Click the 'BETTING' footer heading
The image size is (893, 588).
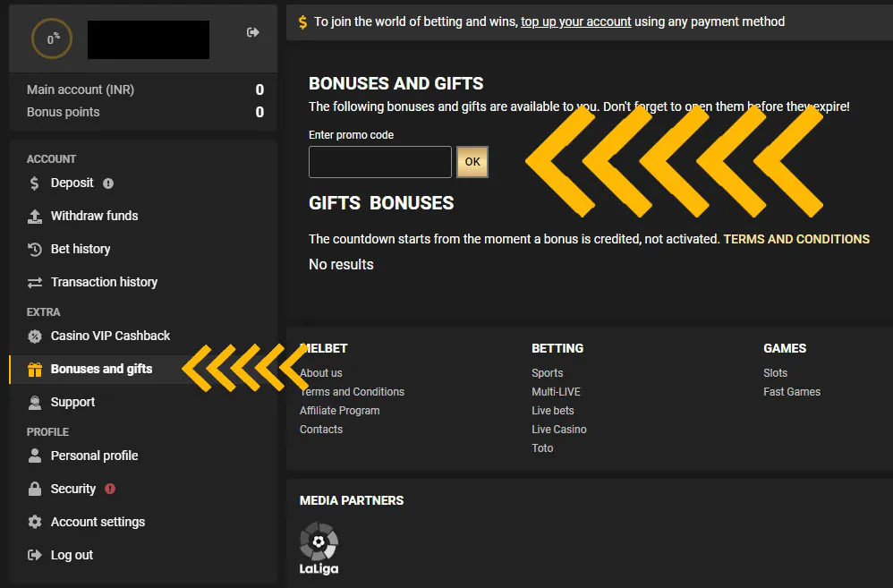[557, 349]
